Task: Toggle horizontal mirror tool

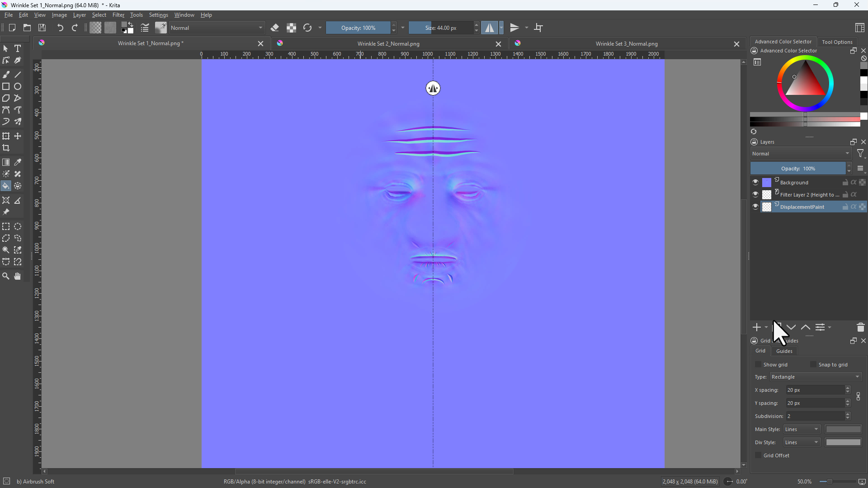Action: [x=490, y=28]
